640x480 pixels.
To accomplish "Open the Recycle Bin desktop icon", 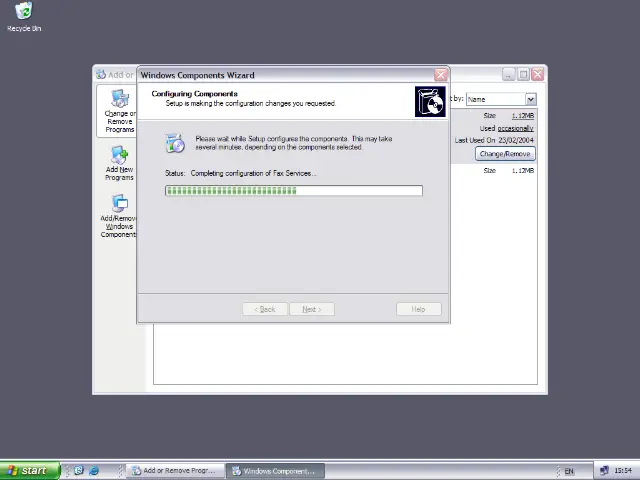I will [24, 16].
